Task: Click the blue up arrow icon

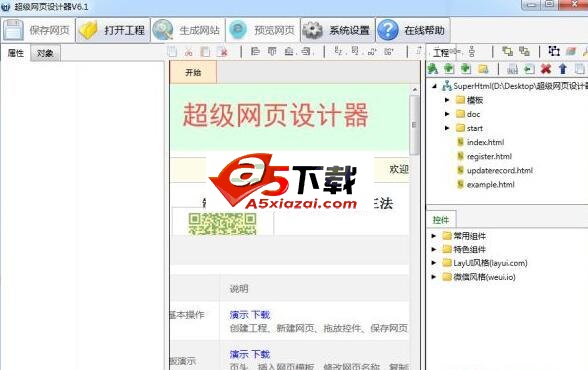Action: [562, 69]
